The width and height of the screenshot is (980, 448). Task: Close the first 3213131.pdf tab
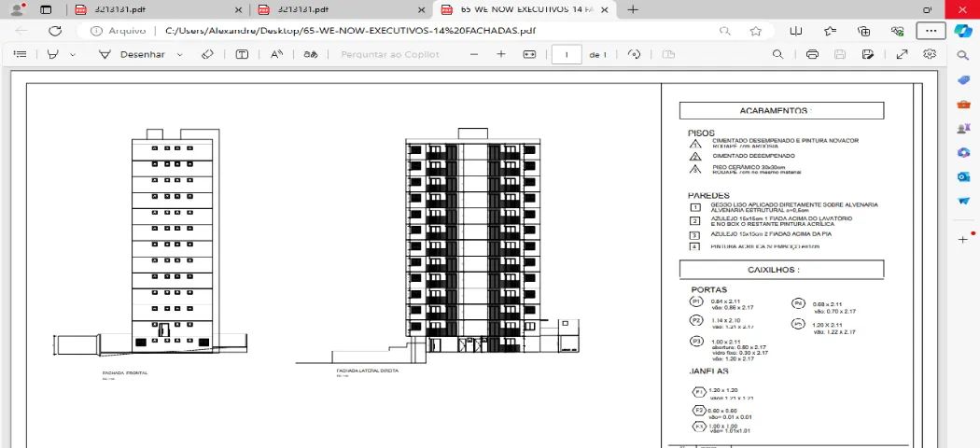tap(238, 9)
